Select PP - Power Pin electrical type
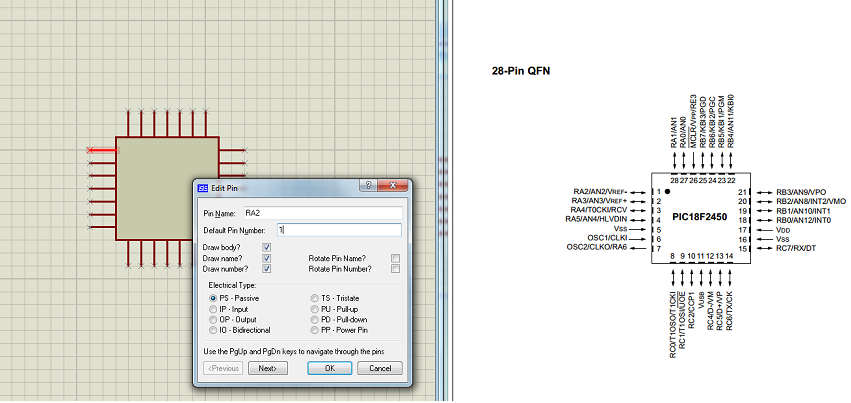This screenshot has height=403, width=851. [338, 330]
